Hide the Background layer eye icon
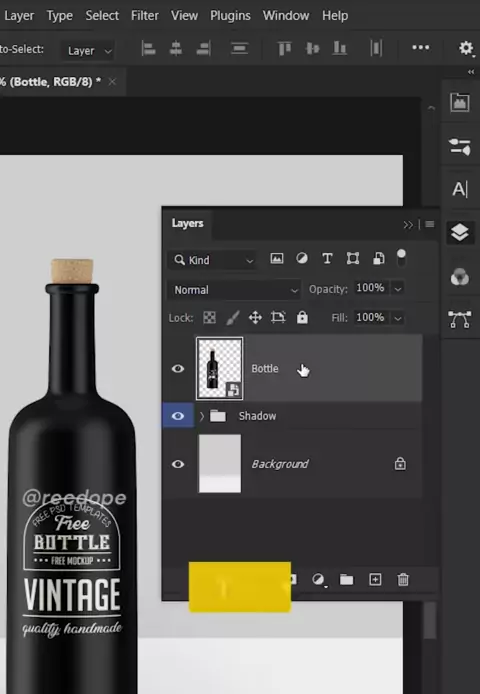This screenshot has width=480, height=694. (178, 464)
